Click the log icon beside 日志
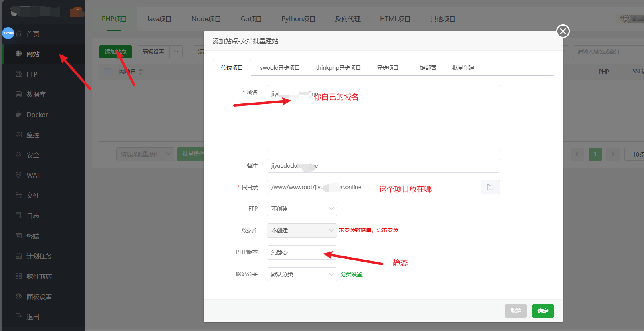 click(x=18, y=216)
